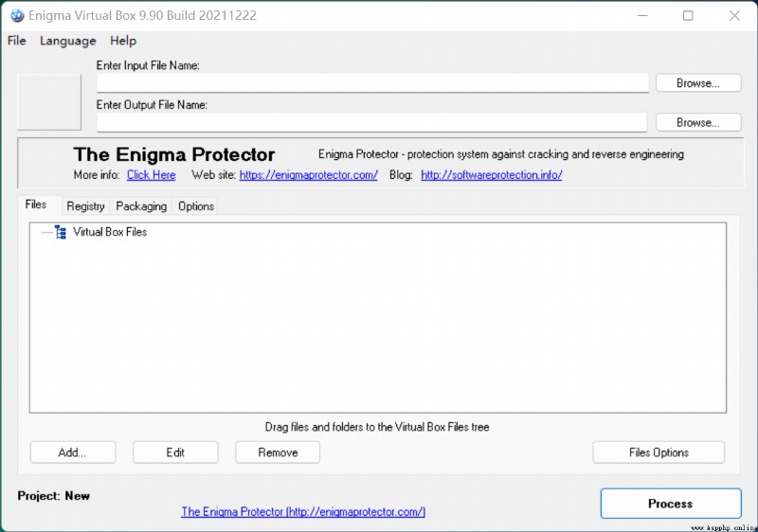
Task: Open Files Options
Action: 659,452
